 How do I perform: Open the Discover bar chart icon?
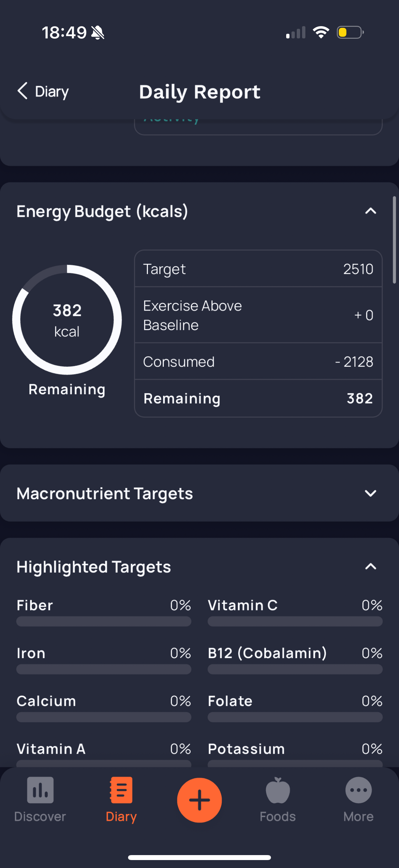click(x=40, y=790)
